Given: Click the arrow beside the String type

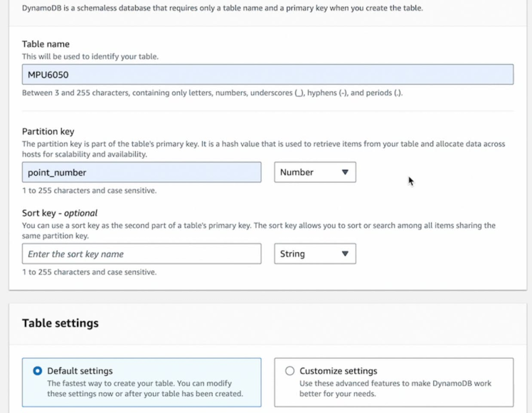Looking at the screenshot, I should click(345, 254).
